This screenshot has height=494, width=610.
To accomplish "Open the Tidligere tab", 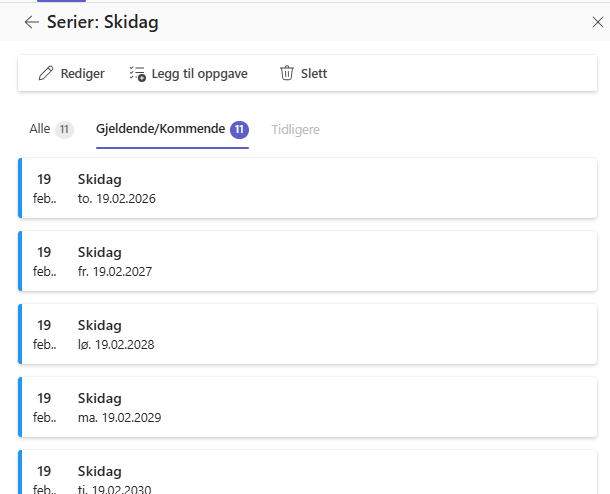I will 295,130.
